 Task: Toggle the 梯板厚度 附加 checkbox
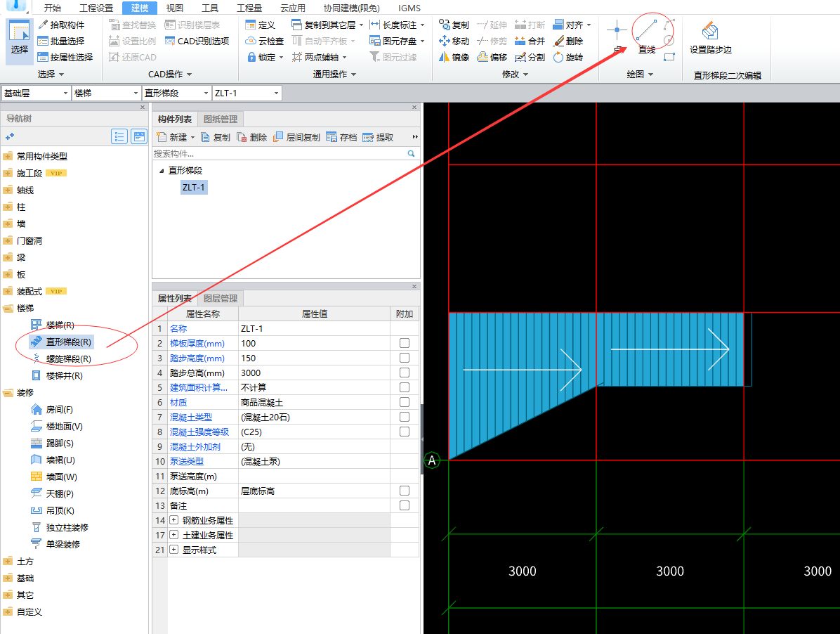[x=404, y=344]
